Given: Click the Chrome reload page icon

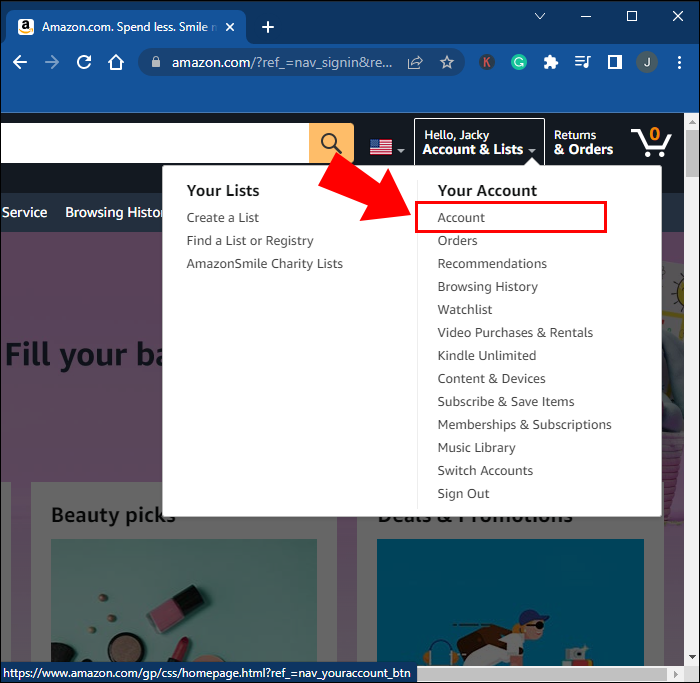Looking at the screenshot, I should click(x=84, y=62).
